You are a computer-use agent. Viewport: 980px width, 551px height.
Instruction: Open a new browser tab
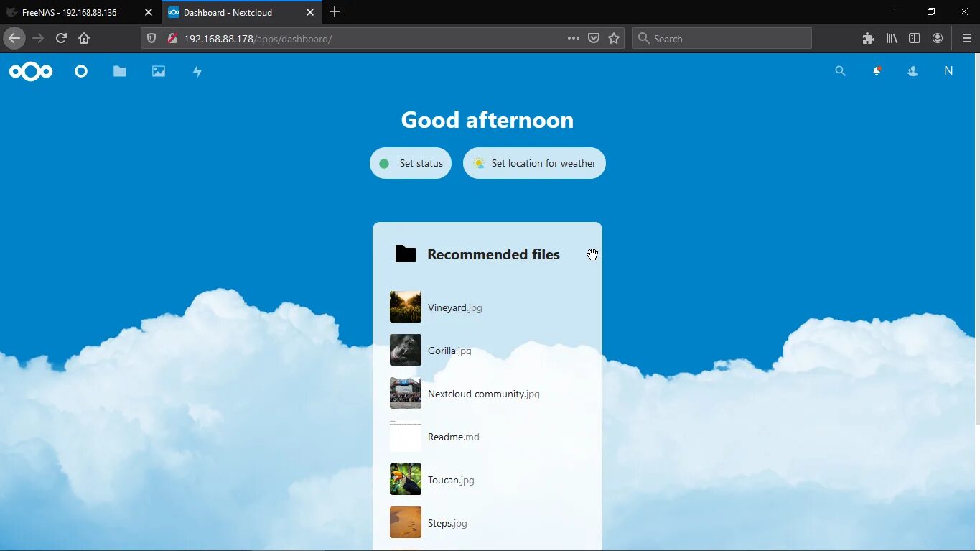pos(335,12)
